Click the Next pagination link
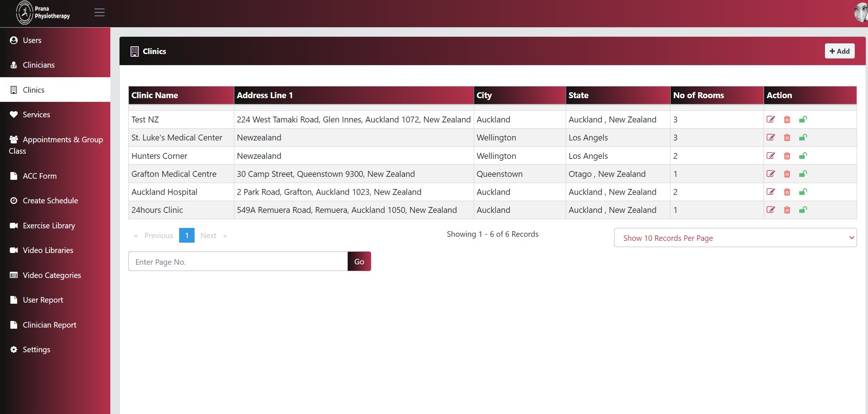The width and height of the screenshot is (868, 414). (x=209, y=235)
